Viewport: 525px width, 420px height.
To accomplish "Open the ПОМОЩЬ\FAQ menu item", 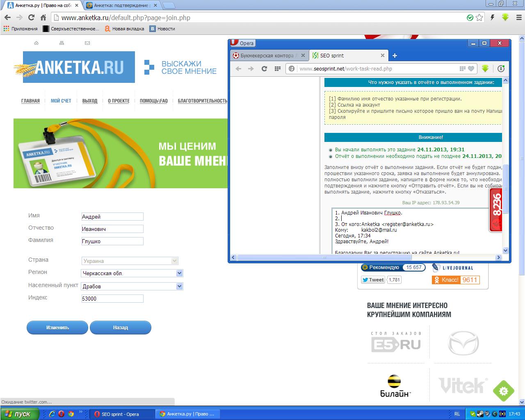I will tap(154, 101).
